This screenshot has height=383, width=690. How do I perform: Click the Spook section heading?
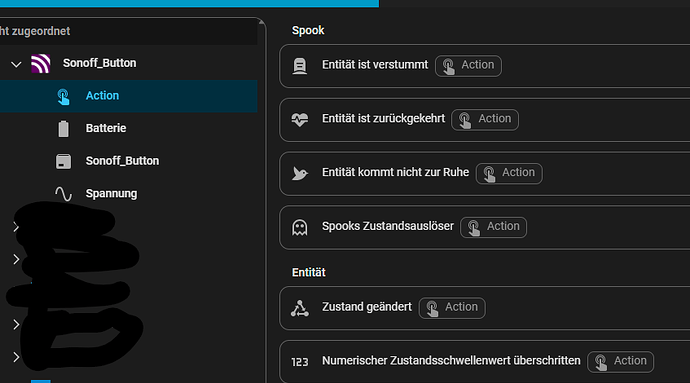[308, 30]
